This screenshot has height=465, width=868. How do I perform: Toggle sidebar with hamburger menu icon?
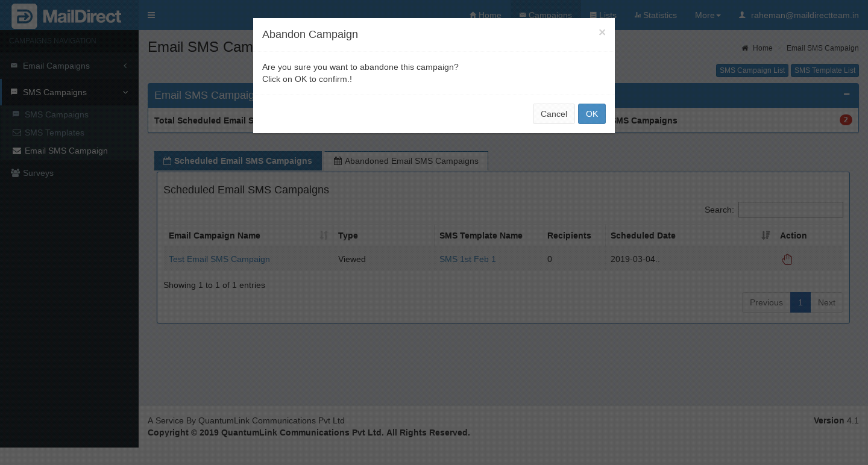[151, 15]
